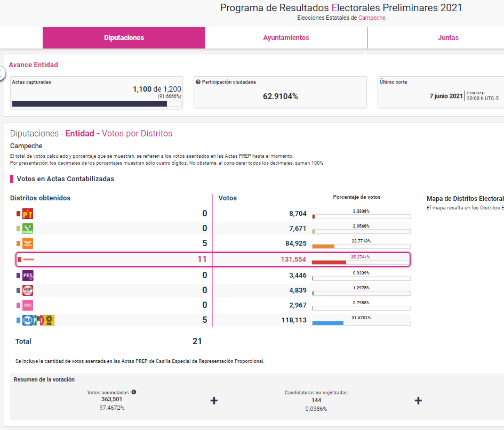This screenshot has width=504, height=430.
Task: Click the Entidad breadcrumb label
Action: click(x=80, y=134)
